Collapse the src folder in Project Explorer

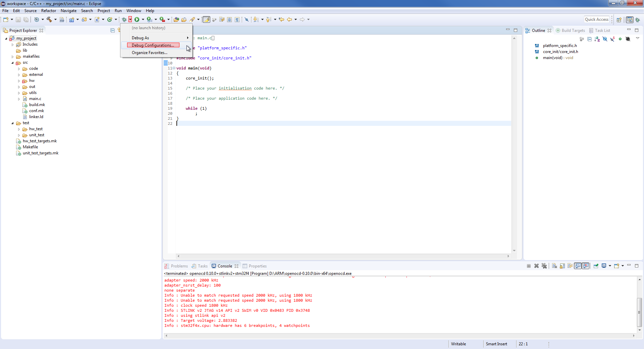pos(13,63)
